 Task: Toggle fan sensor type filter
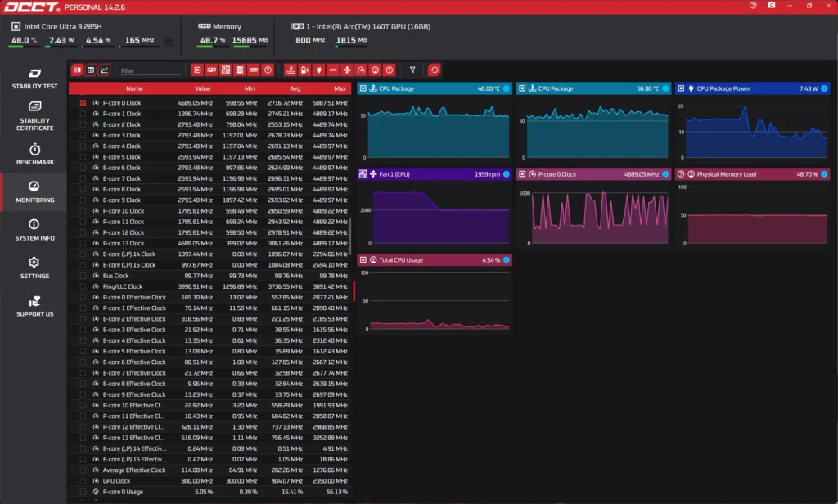[347, 70]
